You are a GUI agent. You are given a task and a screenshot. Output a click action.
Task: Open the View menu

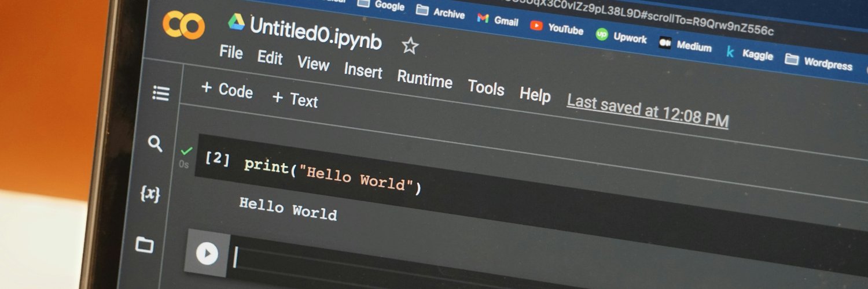click(x=313, y=64)
